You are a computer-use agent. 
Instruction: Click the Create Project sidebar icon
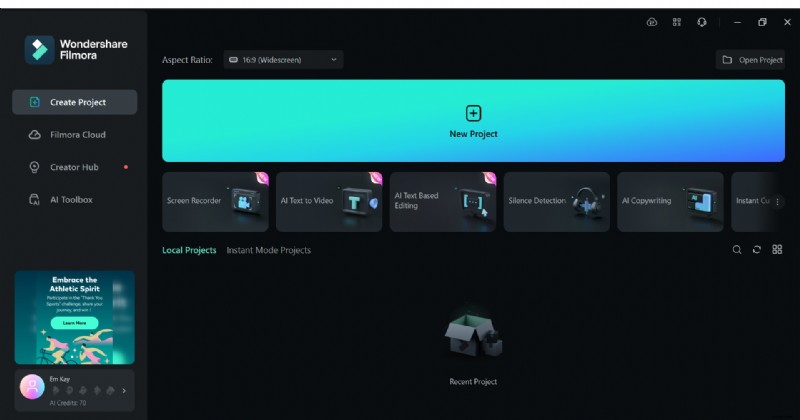pos(34,102)
